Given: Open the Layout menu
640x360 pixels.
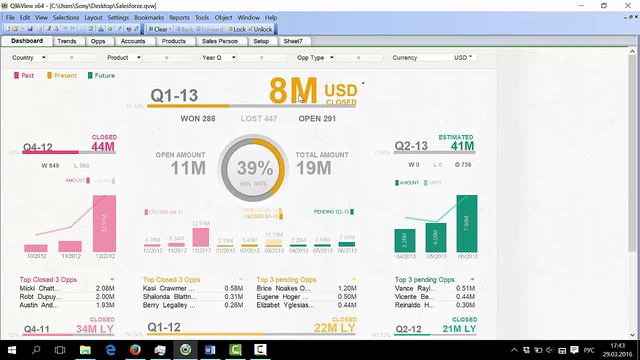Looking at the screenshot, I should pos(93,18).
